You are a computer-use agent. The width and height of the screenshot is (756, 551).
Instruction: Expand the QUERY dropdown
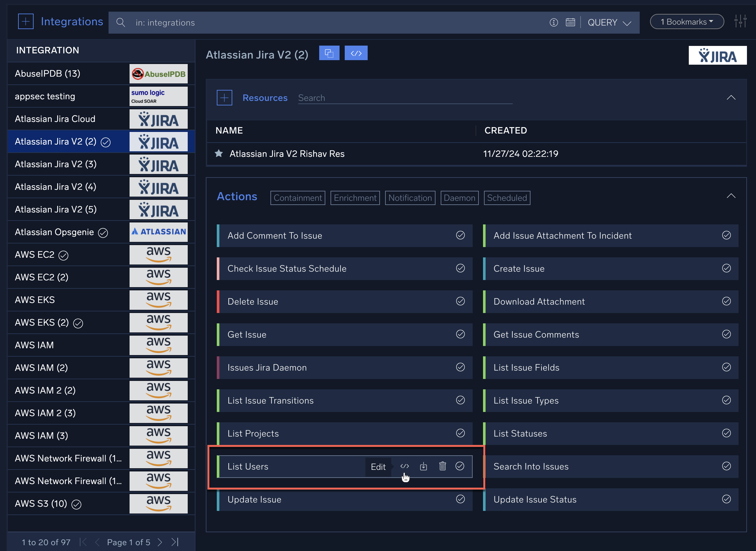coord(609,22)
